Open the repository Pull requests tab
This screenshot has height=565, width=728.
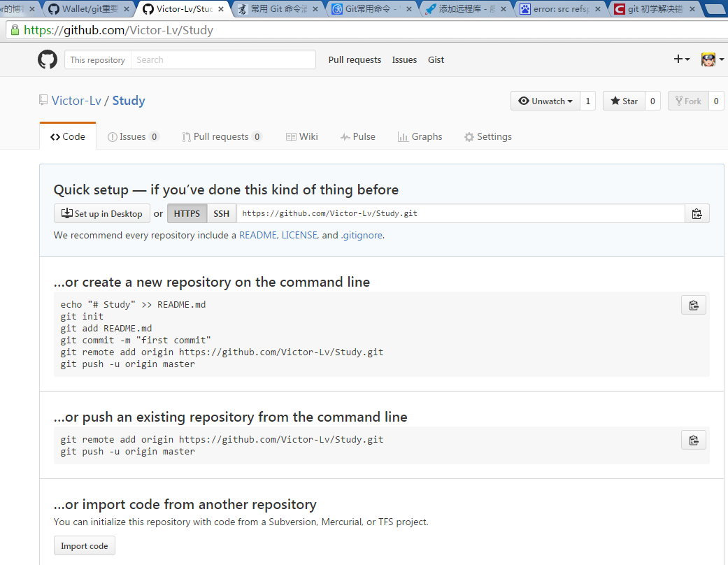pyautogui.click(x=222, y=136)
